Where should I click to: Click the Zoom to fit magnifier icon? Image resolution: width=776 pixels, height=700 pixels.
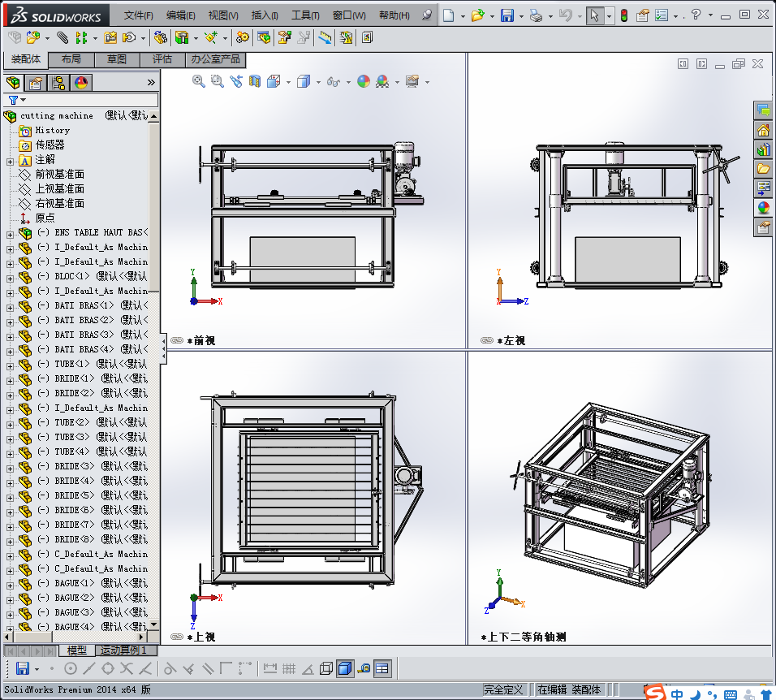pos(198,82)
